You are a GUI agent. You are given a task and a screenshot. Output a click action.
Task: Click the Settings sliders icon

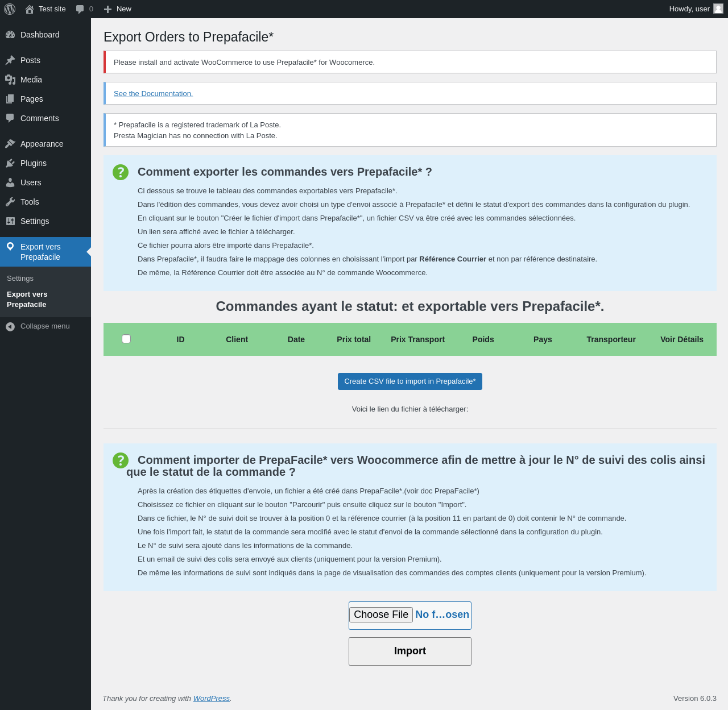click(10, 221)
